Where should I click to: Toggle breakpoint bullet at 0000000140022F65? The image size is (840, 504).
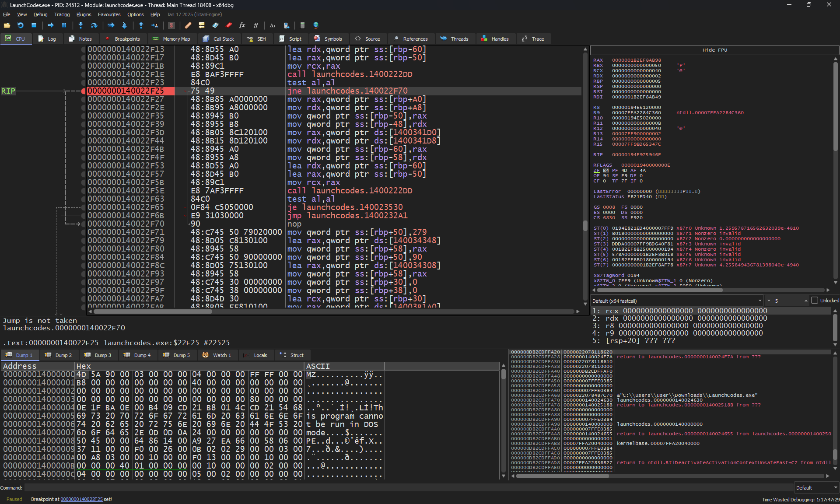click(83, 207)
